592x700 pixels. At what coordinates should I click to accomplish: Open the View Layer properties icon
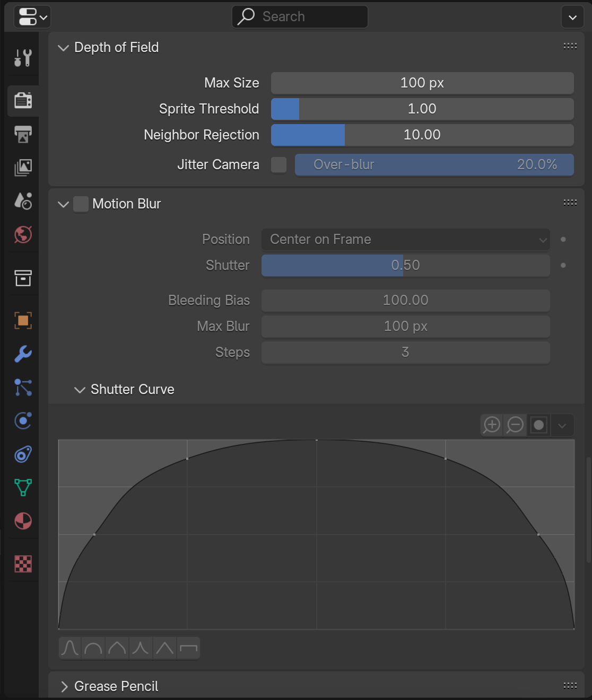click(23, 168)
